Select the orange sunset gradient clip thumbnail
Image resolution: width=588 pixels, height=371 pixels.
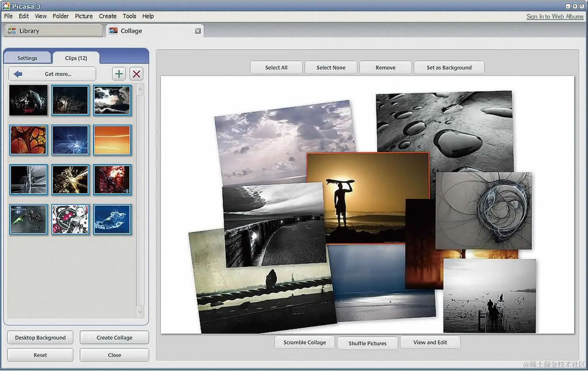(x=112, y=140)
